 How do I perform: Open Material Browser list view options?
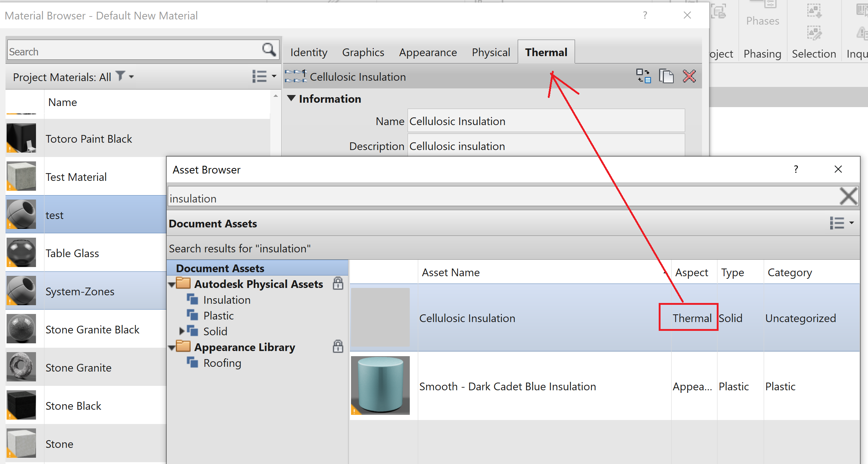click(264, 76)
